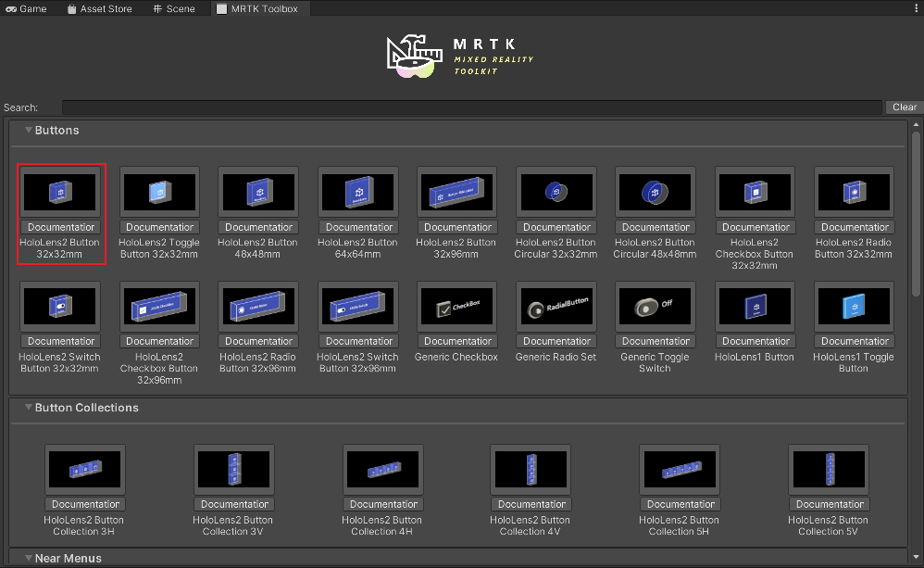Select the Generic Toggle Switch thumbnail

tap(656, 306)
